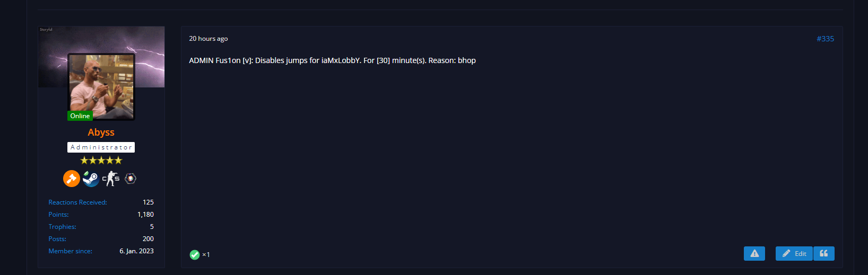Report this post with the warning icon
Viewport: 868px width, 275px height.
[754, 254]
